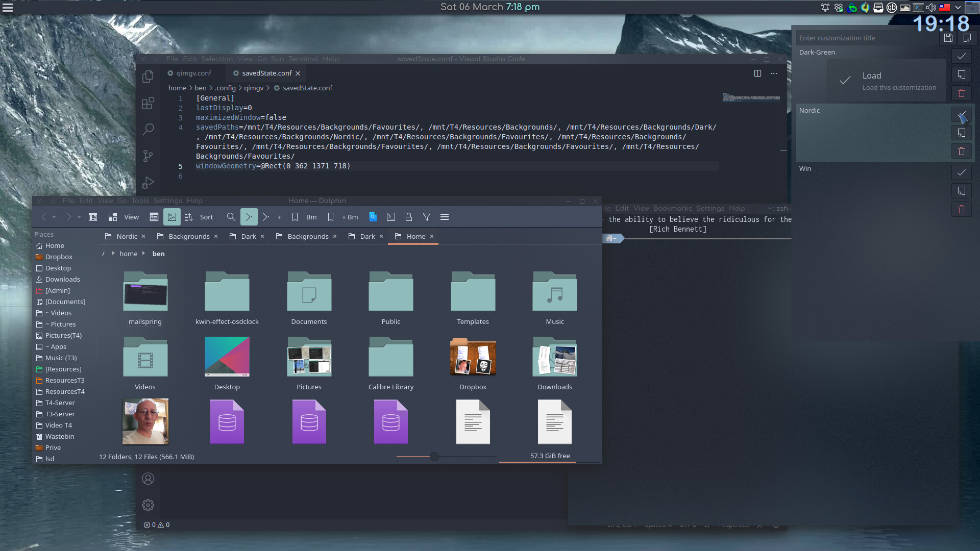This screenshot has height=551, width=980.
Task: Open the application menu hamburger at top-left panel
Action: 8,7
